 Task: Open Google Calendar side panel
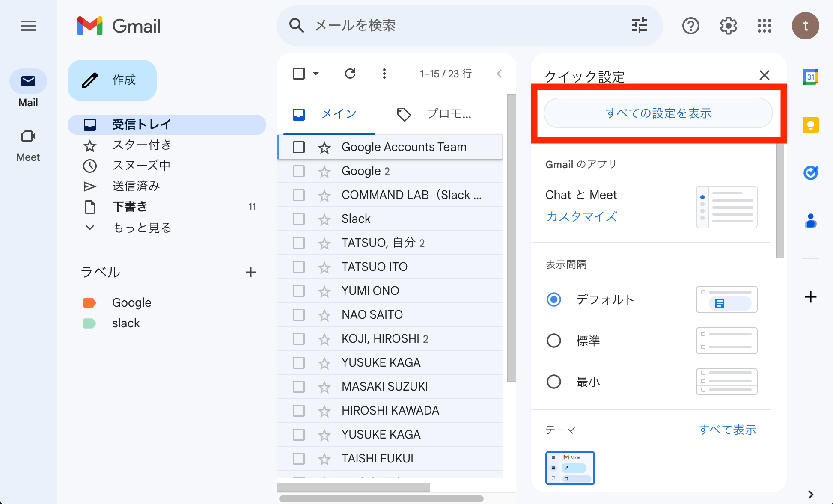[x=810, y=77]
